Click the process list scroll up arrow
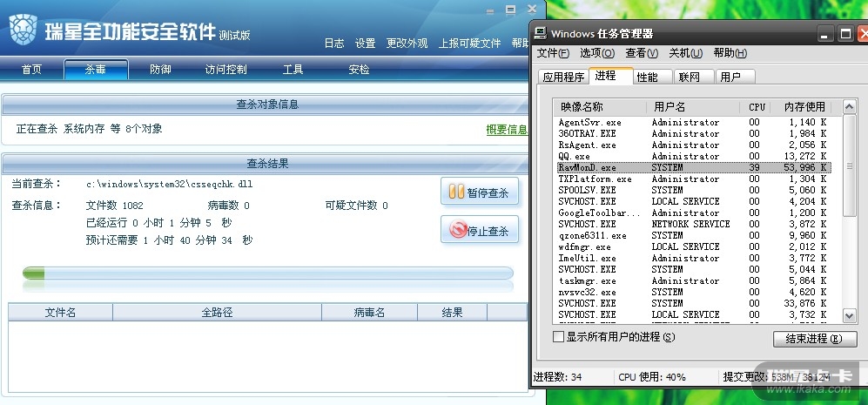Viewport: 868px width, 405px height. 849,106
